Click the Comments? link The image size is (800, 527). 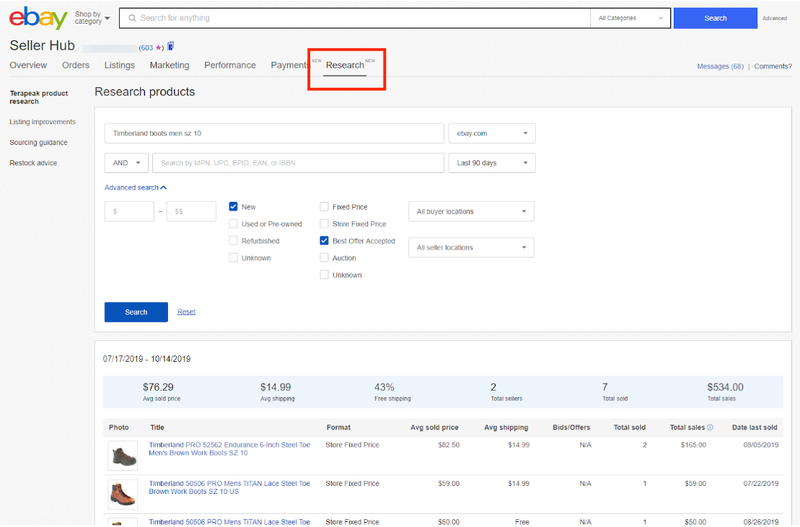tap(773, 66)
